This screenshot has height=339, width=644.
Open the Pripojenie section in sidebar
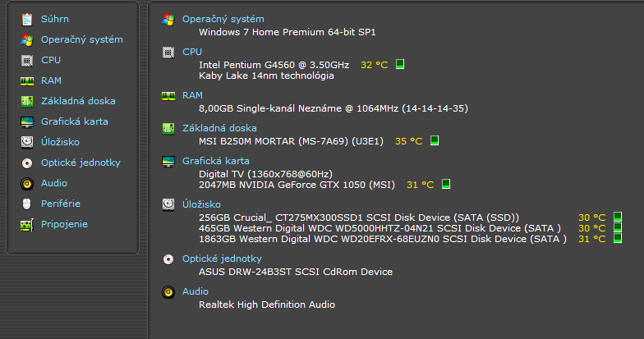pyautogui.click(x=64, y=224)
